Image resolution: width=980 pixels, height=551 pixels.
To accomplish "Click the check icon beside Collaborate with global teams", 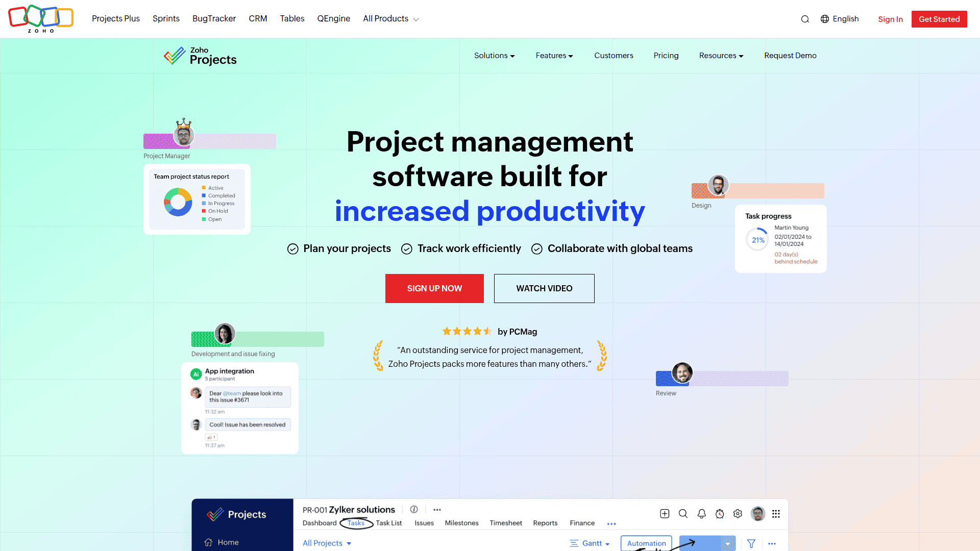I will coord(537,249).
